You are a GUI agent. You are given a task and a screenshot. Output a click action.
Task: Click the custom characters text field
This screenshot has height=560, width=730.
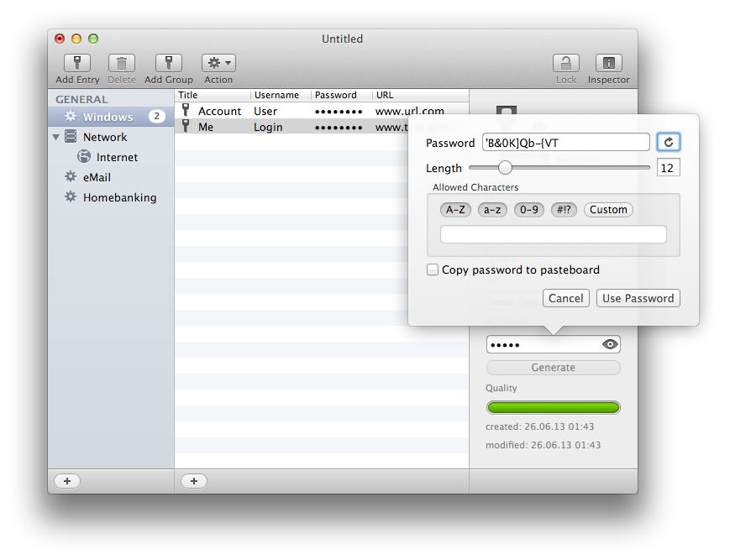[553, 234]
